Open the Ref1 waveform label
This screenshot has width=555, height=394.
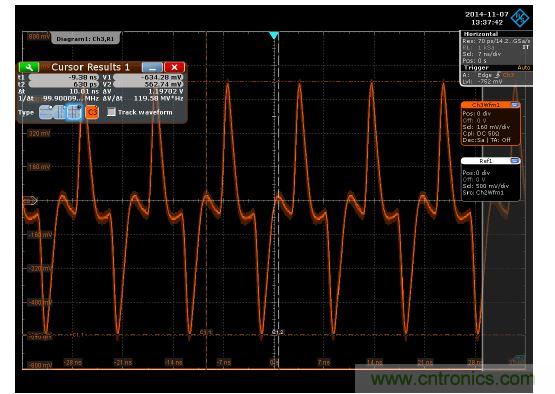coord(486,161)
